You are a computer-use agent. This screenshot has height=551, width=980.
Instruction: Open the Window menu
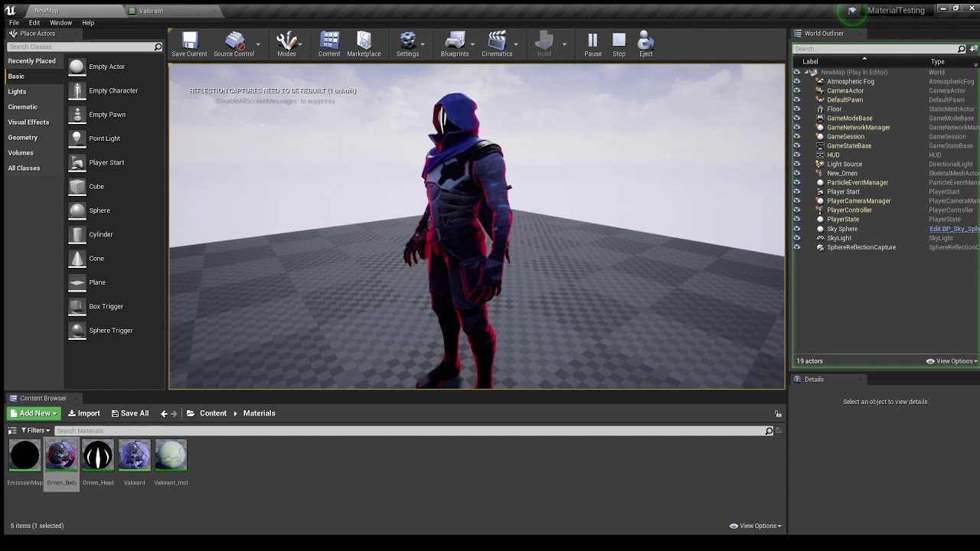pos(60,23)
